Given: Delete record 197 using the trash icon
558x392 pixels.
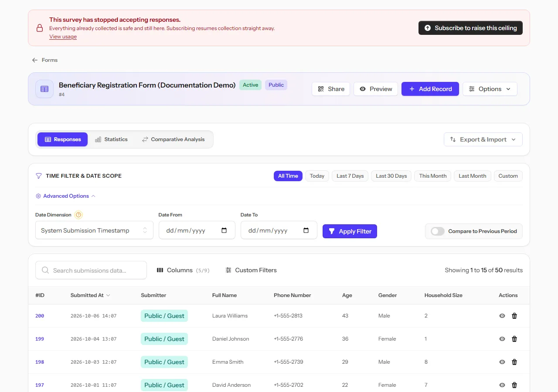Looking at the screenshot, I should pyautogui.click(x=514, y=385).
